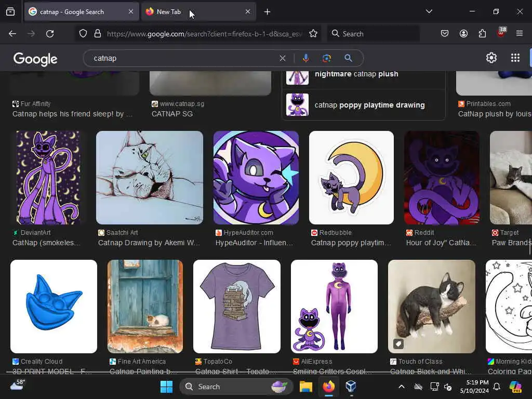Image resolution: width=532 pixels, height=399 pixels.
Task: Open the Reddit Hour of Joy CatNap thumbnail
Action: [x=442, y=178]
